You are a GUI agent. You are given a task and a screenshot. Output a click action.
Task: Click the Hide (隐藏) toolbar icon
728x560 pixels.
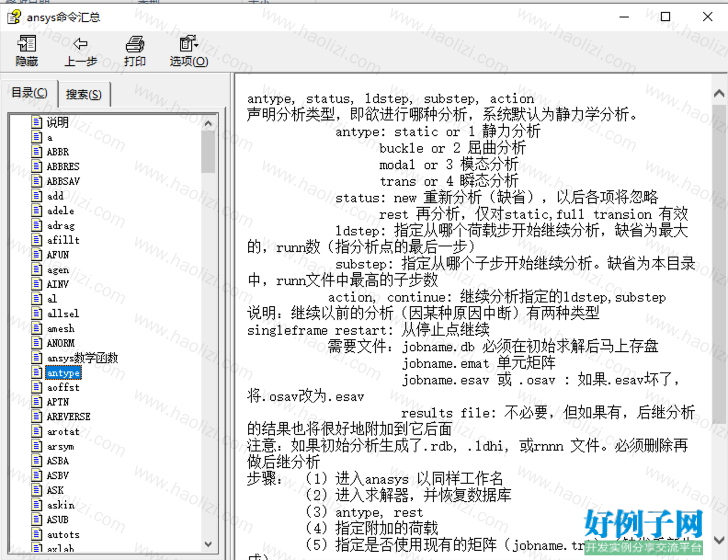[27, 44]
